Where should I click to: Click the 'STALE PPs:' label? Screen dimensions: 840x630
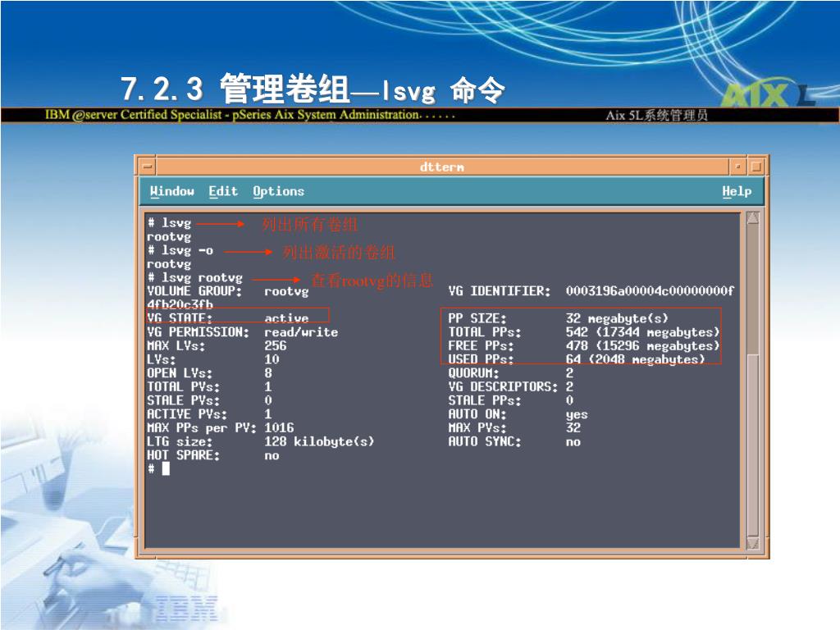pyautogui.click(x=485, y=400)
